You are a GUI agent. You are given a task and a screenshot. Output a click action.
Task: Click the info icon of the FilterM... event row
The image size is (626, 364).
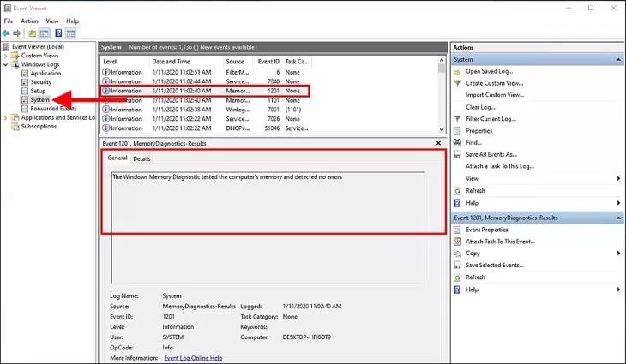pyautogui.click(x=105, y=72)
